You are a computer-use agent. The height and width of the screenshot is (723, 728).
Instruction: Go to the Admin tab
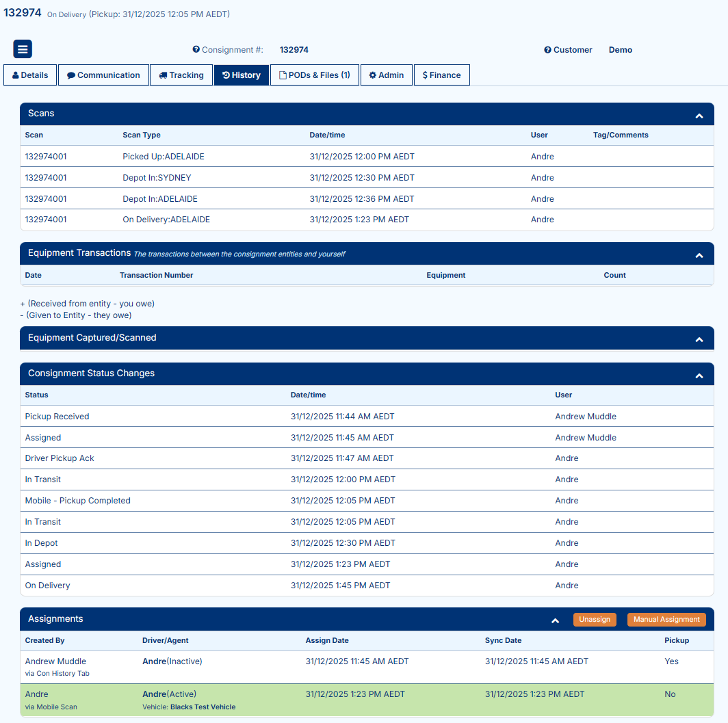387,75
